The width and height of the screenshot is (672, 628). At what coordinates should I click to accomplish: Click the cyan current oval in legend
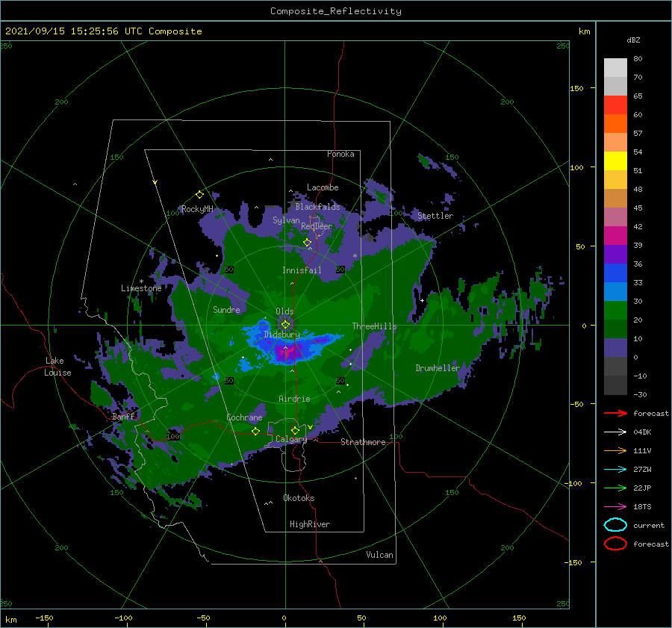(x=615, y=525)
